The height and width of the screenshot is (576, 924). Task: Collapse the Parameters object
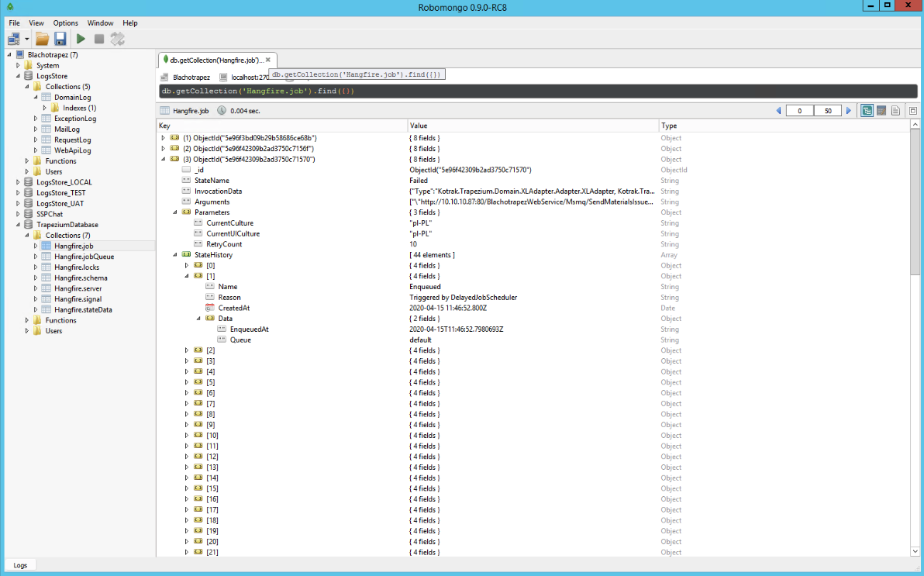(175, 212)
